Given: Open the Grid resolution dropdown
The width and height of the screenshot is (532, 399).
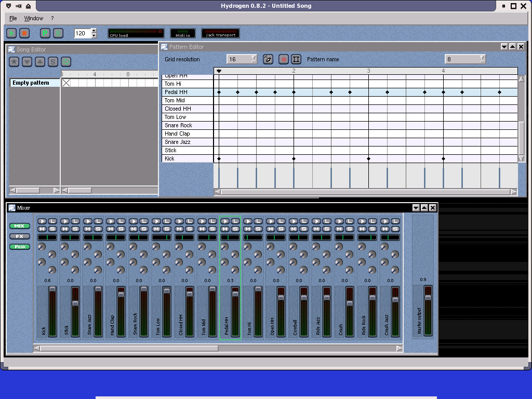Looking at the screenshot, I should pyautogui.click(x=254, y=59).
